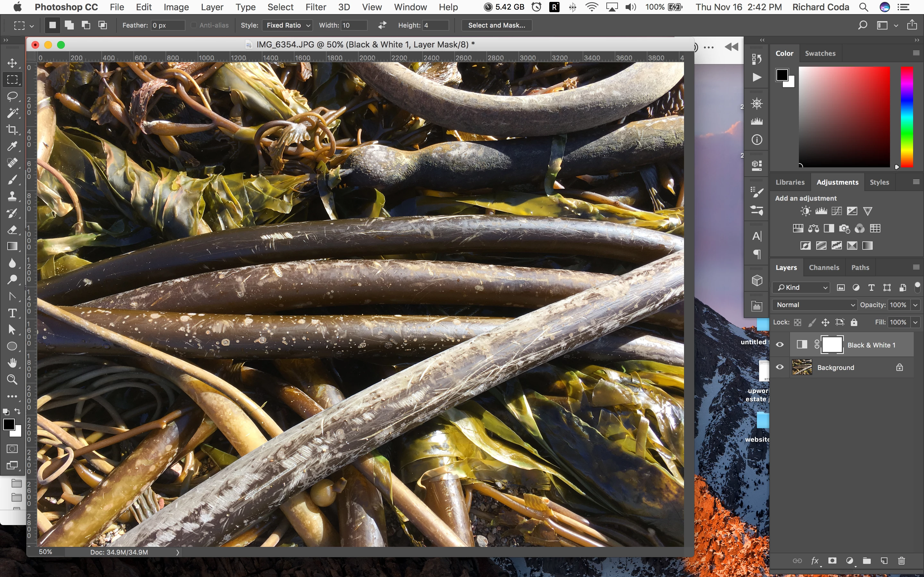Hide the Black & White 1 layer
Screen dimensions: 924x577
click(x=780, y=345)
